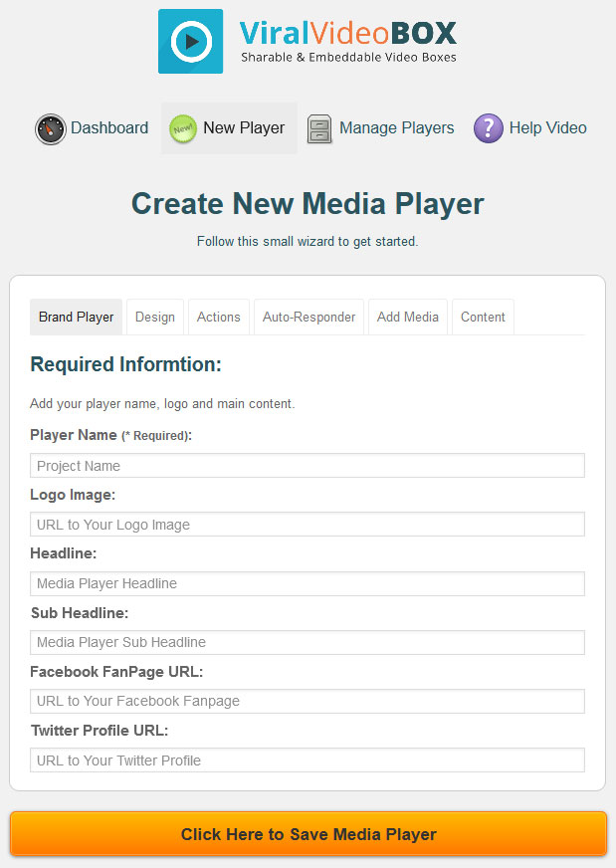Screen dimensions: 616x868
Task: Click the Media Player Headline field
Action: (x=308, y=583)
